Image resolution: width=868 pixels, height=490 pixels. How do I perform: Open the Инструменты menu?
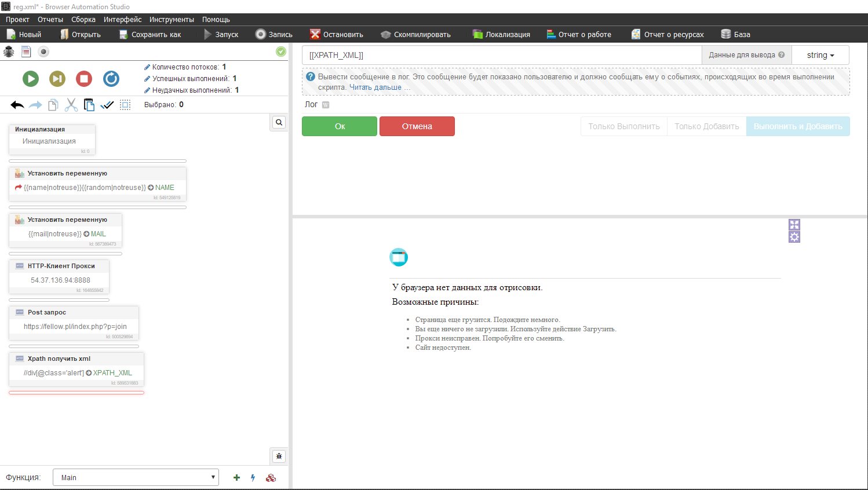coord(172,20)
